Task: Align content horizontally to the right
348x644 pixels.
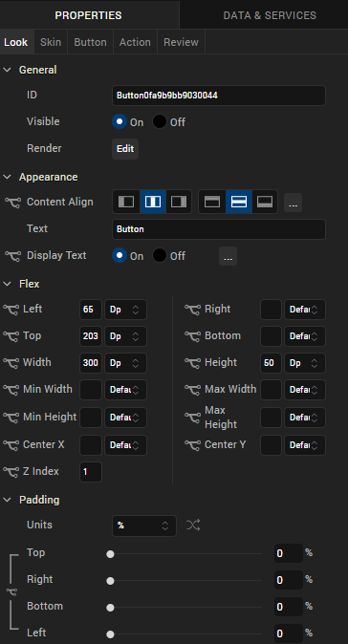Action: (x=179, y=202)
